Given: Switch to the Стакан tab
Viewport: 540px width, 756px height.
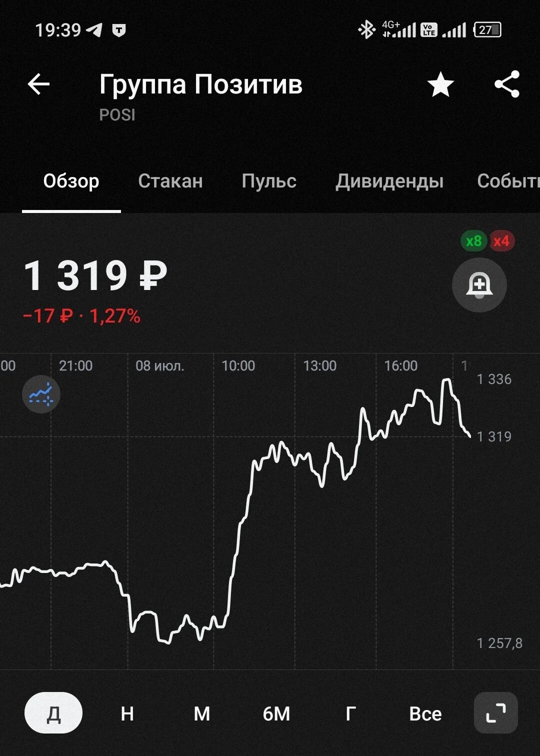Looking at the screenshot, I should [170, 181].
